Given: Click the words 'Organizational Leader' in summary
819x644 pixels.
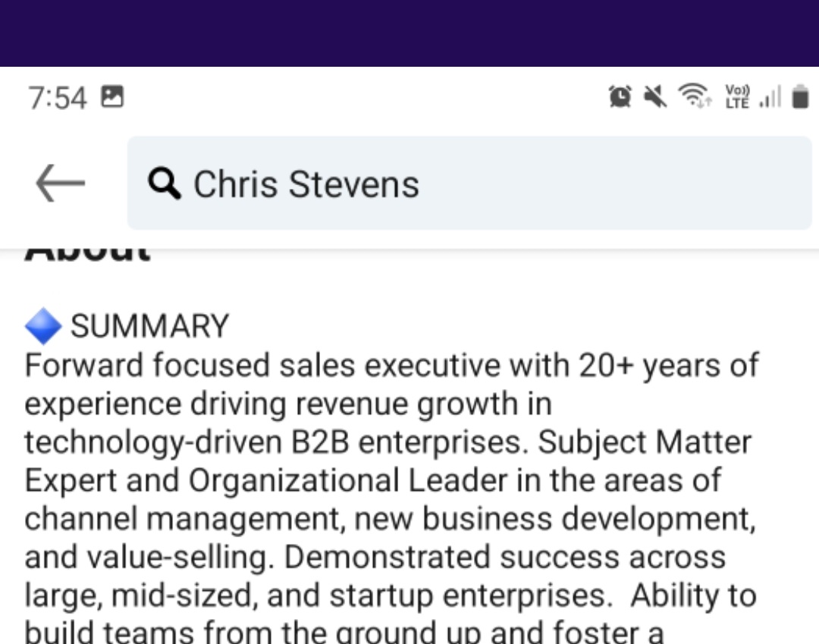Looking at the screenshot, I should [x=348, y=480].
